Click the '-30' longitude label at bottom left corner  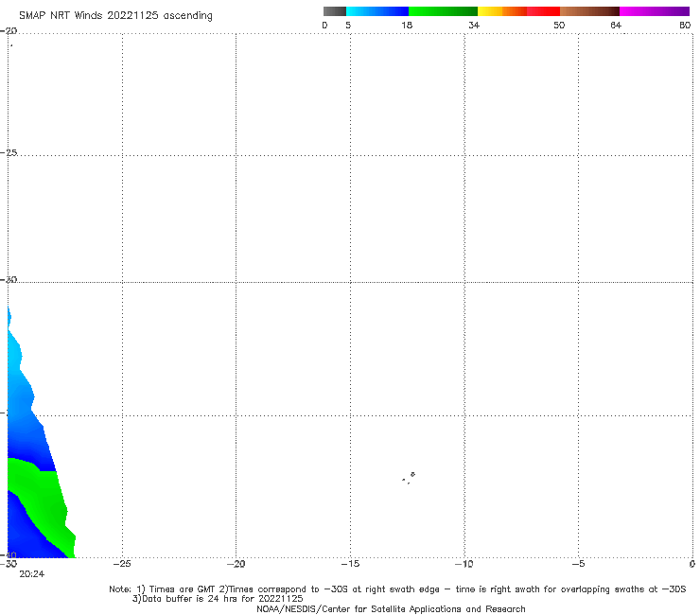click(9, 564)
